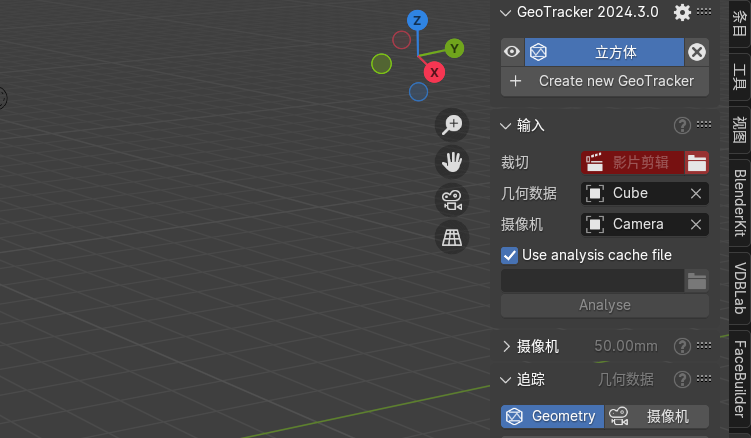Click the negative X axis gizmo circle
Viewport: 751px width, 438px height.
401,40
